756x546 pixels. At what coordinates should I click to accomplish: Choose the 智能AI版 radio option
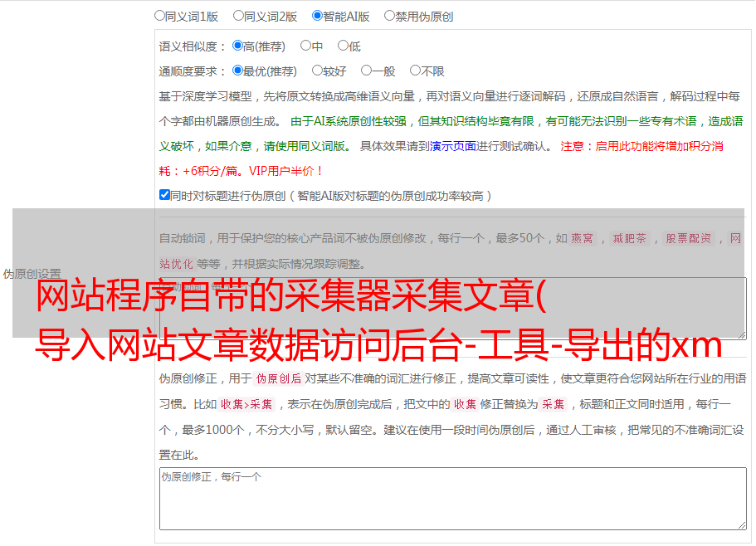click(x=317, y=16)
